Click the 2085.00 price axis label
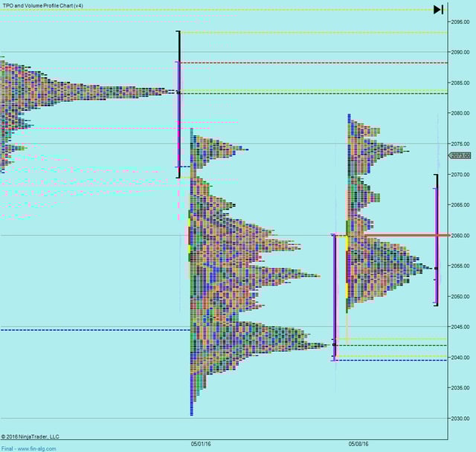The image size is (476, 452). 461,83
